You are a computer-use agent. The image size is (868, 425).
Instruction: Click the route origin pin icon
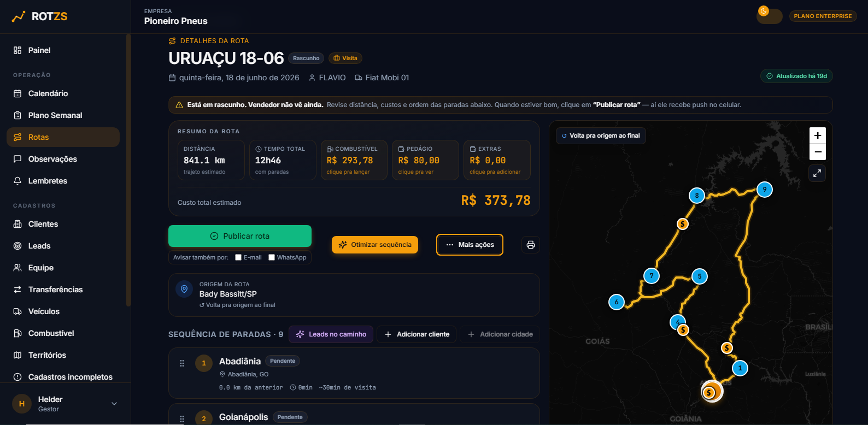click(184, 289)
